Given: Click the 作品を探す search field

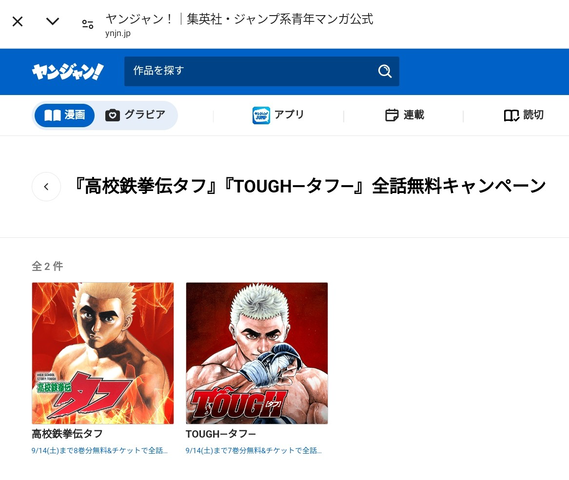Looking at the screenshot, I should click(262, 71).
